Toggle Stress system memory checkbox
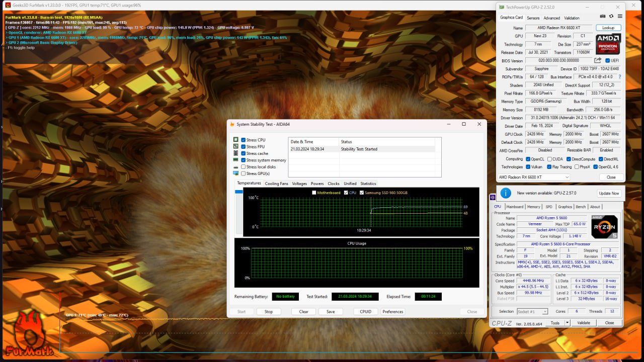 244,160
